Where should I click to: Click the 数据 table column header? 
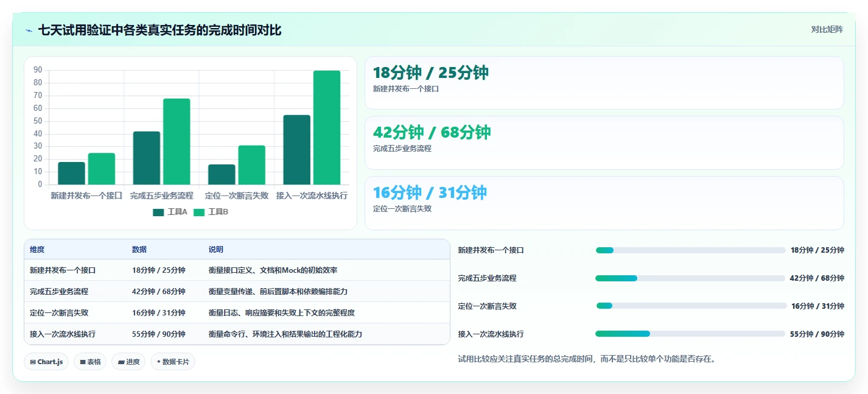click(x=139, y=250)
